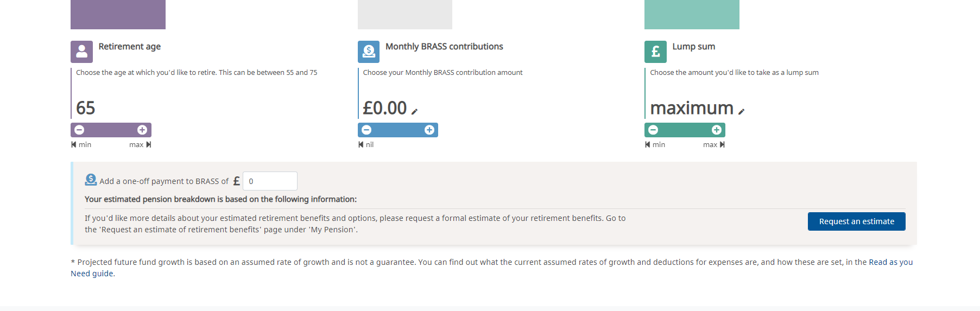Screen dimensions: 980x311
Task: Increase retirement age with plus button
Action: click(x=142, y=130)
